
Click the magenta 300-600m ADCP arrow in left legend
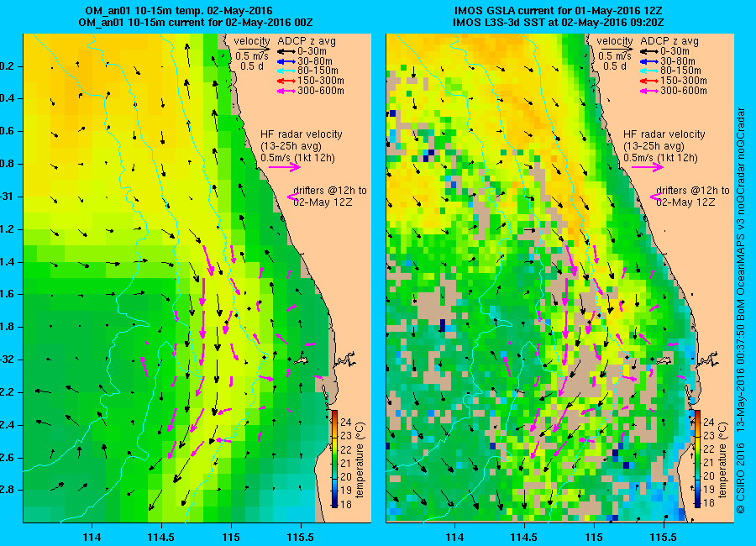point(286,91)
